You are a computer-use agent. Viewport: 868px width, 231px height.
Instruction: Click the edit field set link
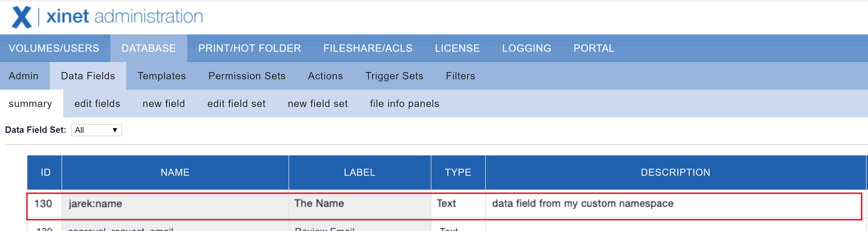click(x=236, y=103)
